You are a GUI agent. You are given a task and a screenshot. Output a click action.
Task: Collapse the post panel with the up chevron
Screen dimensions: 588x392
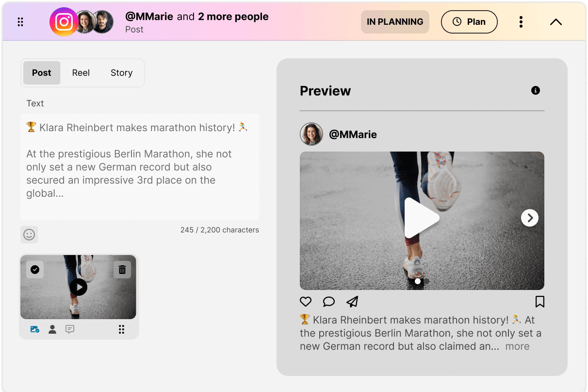pos(556,22)
